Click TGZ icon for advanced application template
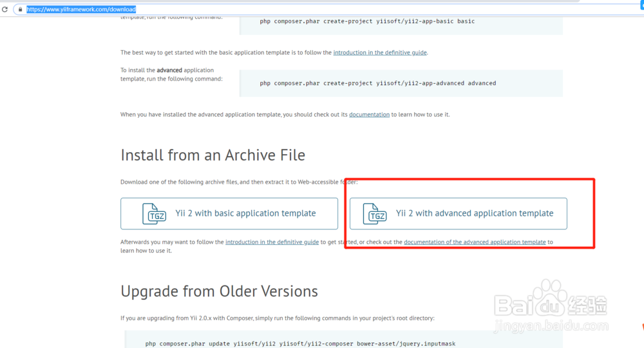The width and height of the screenshot is (644, 348). 375,214
